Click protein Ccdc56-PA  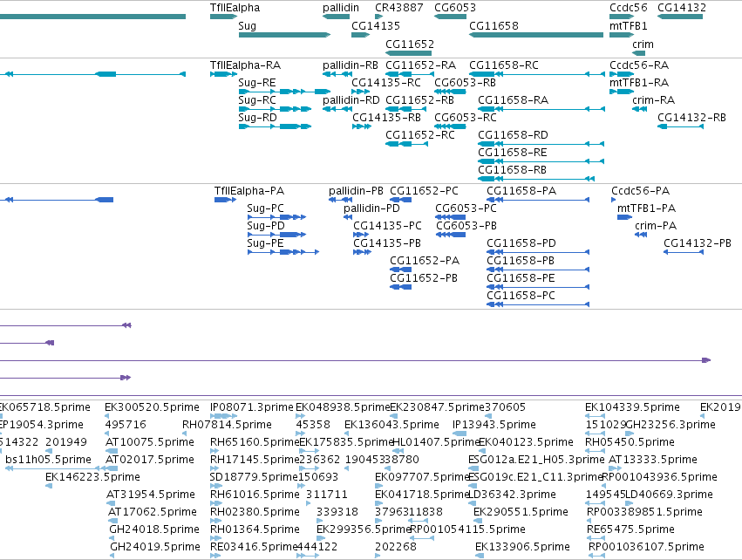point(641,191)
